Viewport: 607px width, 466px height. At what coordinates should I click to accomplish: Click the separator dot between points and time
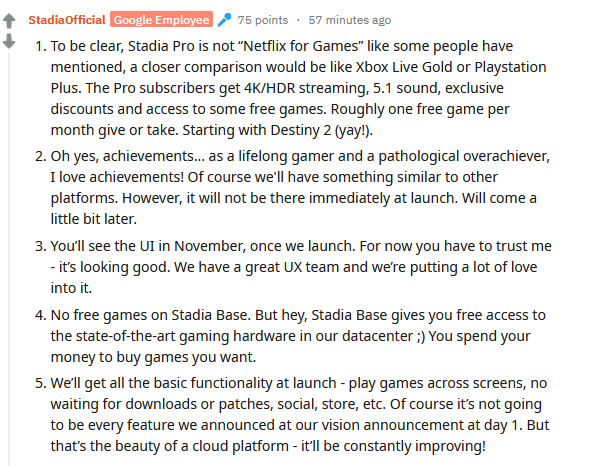(x=298, y=20)
